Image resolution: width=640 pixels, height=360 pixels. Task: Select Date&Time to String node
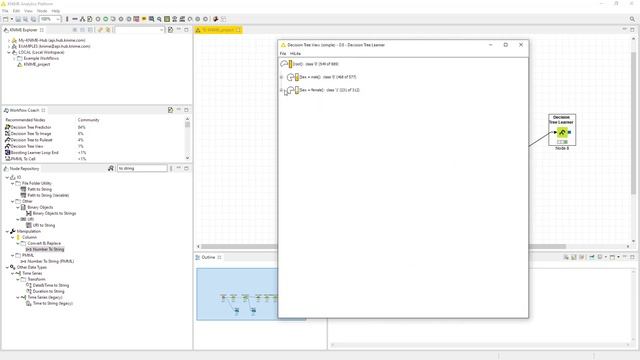(51, 285)
